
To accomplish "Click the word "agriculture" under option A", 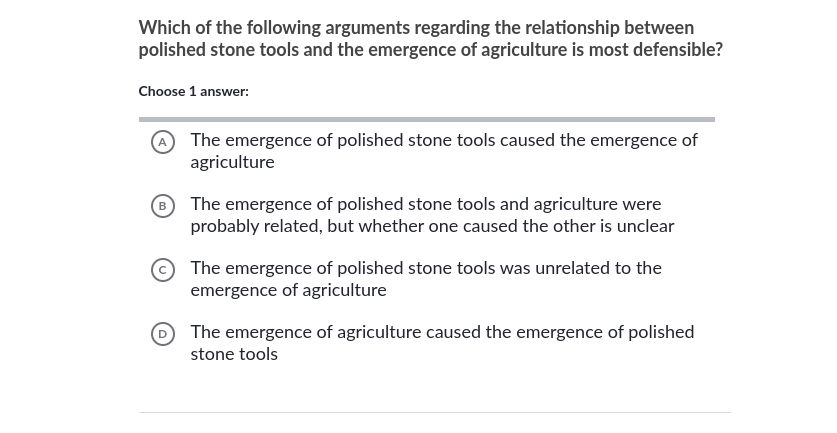I will click(232, 162).
